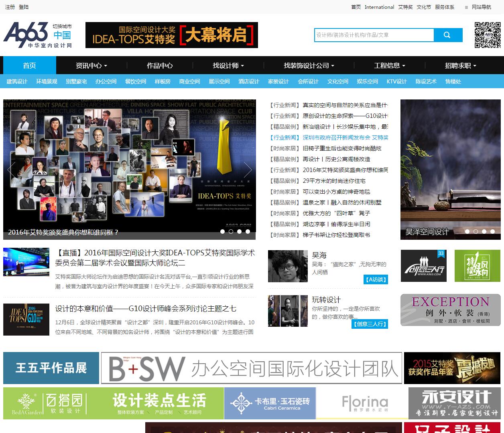
Task: Show previous slide with left arrow
Action: coord(12,170)
